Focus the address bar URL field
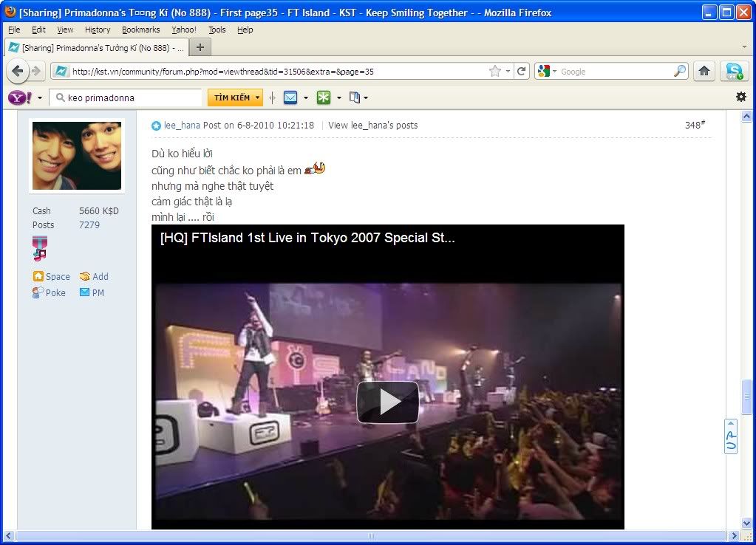The image size is (756, 545). click(277, 72)
